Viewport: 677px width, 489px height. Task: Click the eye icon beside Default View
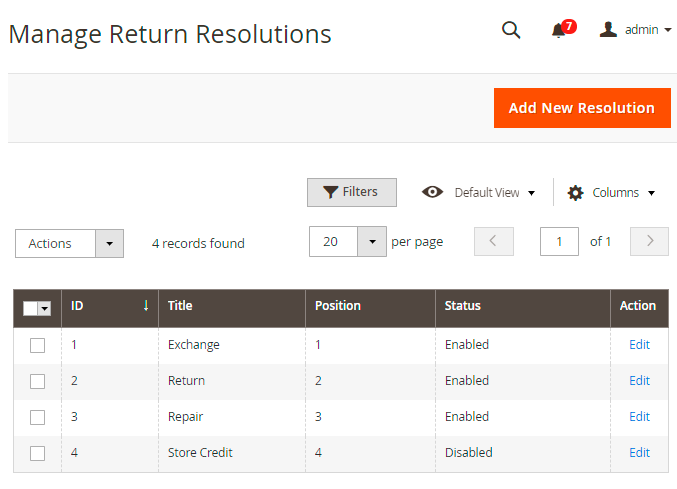[x=432, y=192]
